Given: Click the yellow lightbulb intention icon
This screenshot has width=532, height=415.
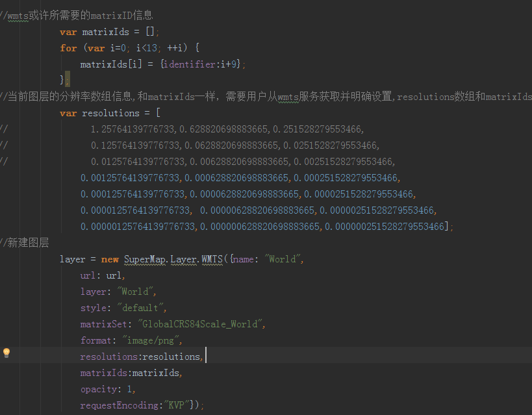Looking at the screenshot, I should (6, 353).
